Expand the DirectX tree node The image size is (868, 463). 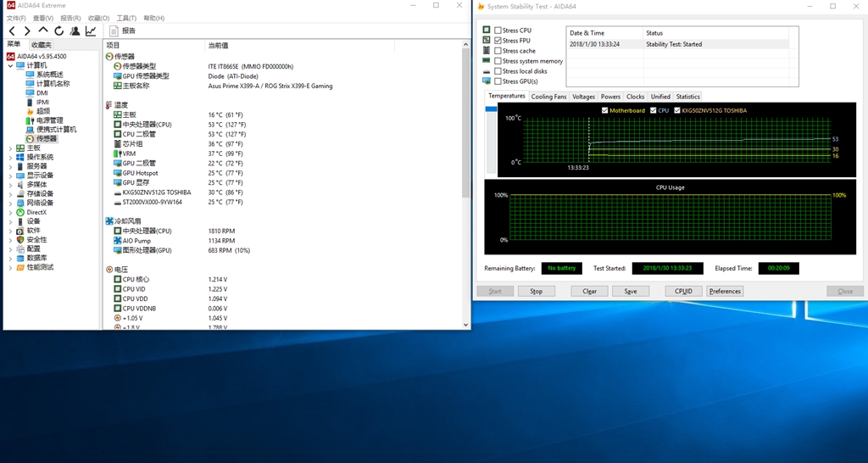[x=10, y=212]
